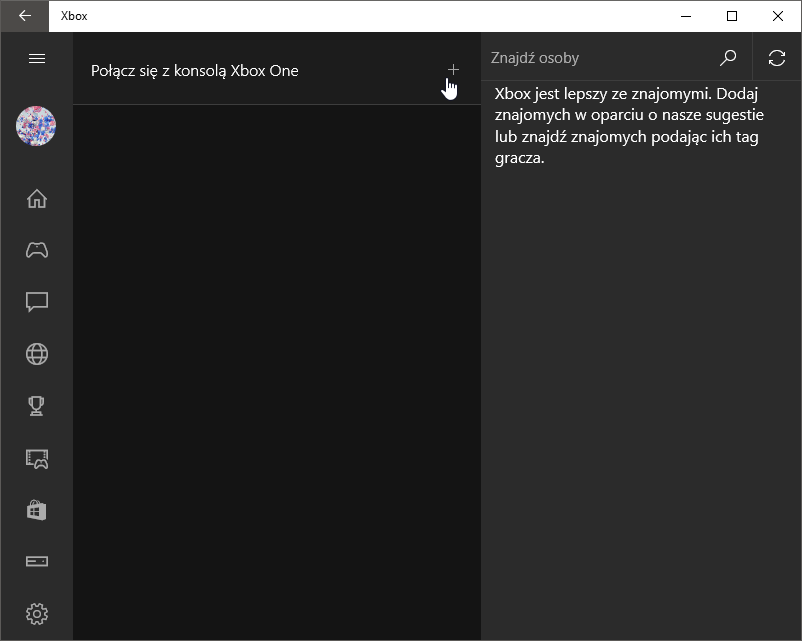Open the Store bag icon

tap(37, 510)
